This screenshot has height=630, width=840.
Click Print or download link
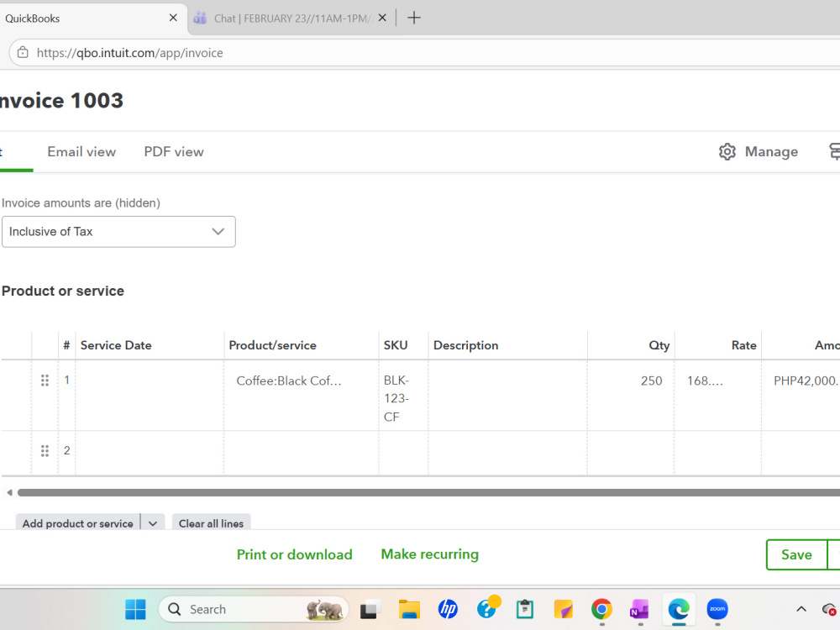tap(295, 554)
